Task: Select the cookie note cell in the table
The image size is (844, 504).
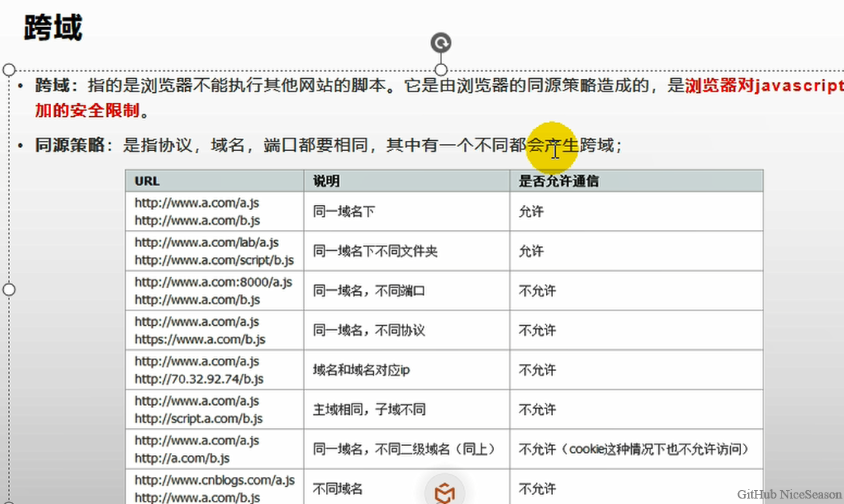Action: tap(634, 449)
